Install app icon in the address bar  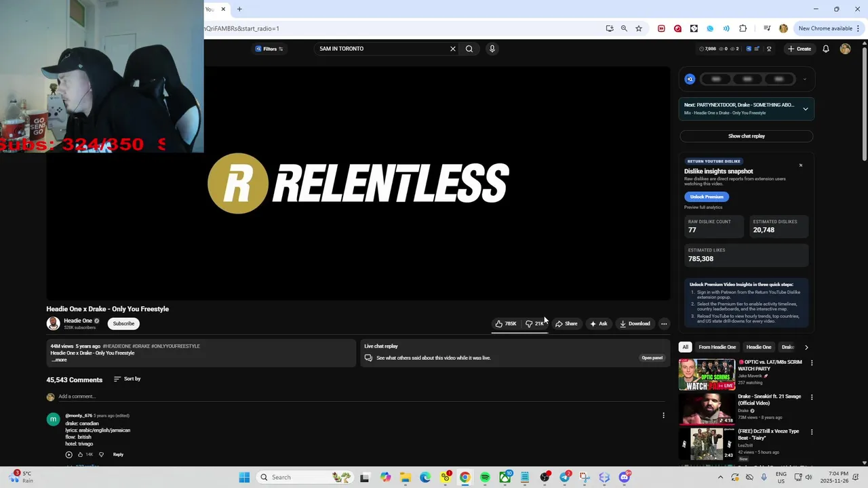pyautogui.click(x=610, y=28)
